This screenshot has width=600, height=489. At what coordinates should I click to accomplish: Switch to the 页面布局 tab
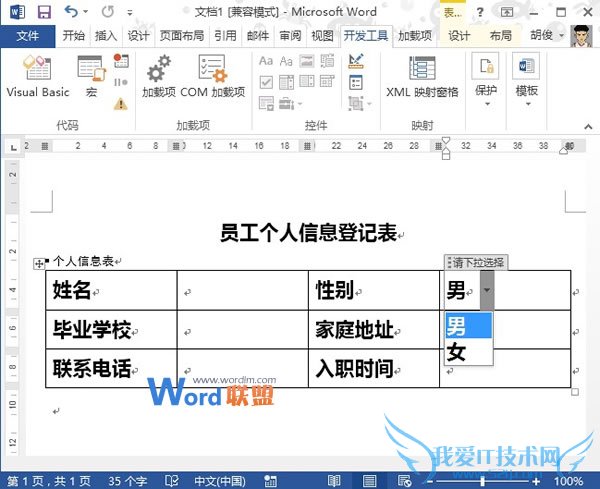coord(182,36)
